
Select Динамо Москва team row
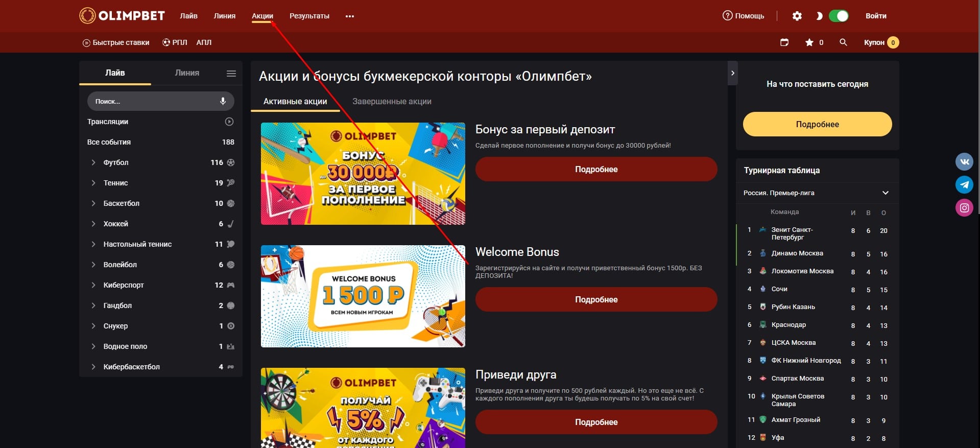817,253
